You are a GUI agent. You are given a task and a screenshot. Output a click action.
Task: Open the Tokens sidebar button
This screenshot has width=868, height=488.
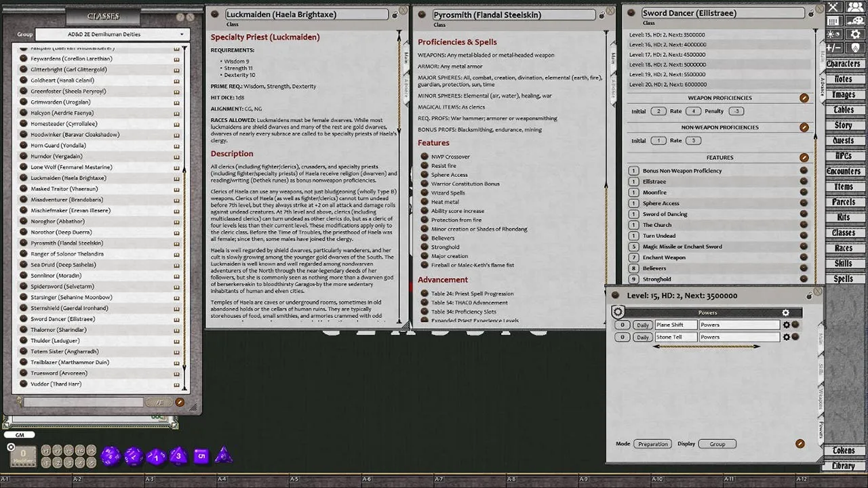843,450
